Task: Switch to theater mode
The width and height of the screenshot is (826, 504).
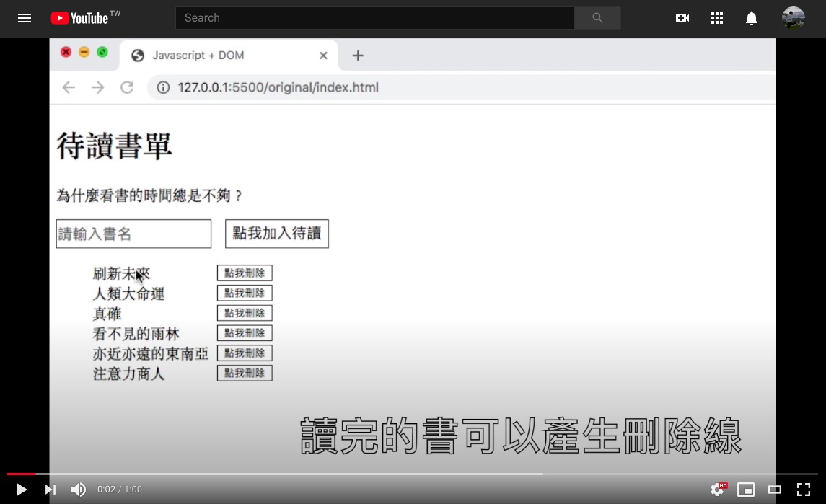Action: [774, 490]
